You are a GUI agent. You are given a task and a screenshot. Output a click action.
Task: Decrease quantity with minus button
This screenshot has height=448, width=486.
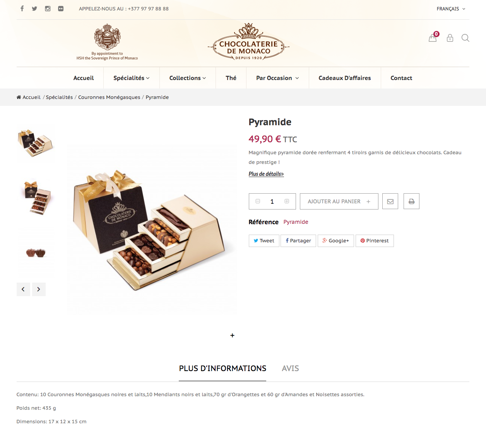pos(258,201)
